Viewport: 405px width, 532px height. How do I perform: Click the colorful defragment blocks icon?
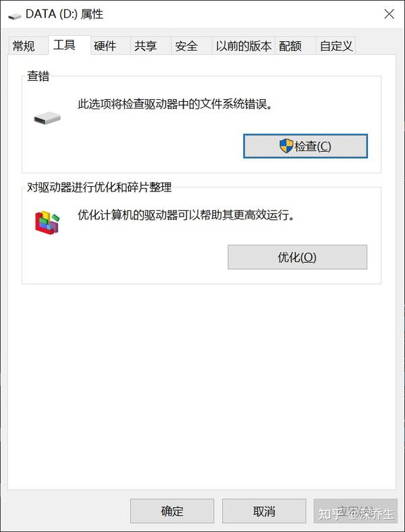[x=47, y=223]
